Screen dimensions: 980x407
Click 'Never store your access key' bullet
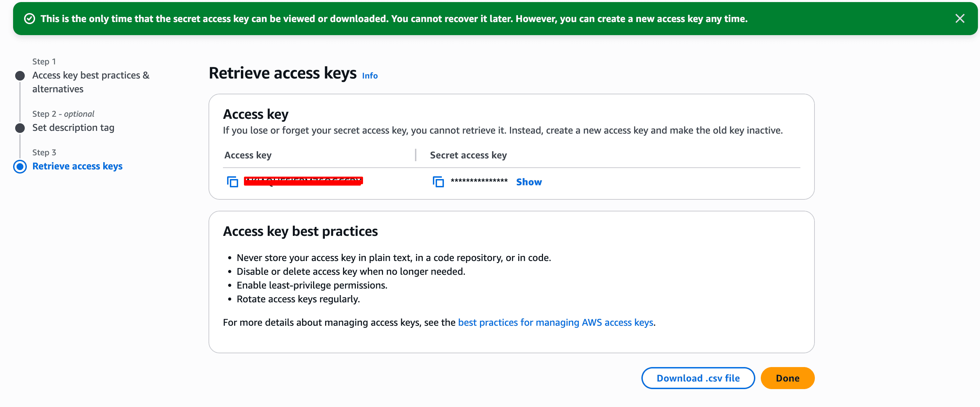(x=394, y=258)
